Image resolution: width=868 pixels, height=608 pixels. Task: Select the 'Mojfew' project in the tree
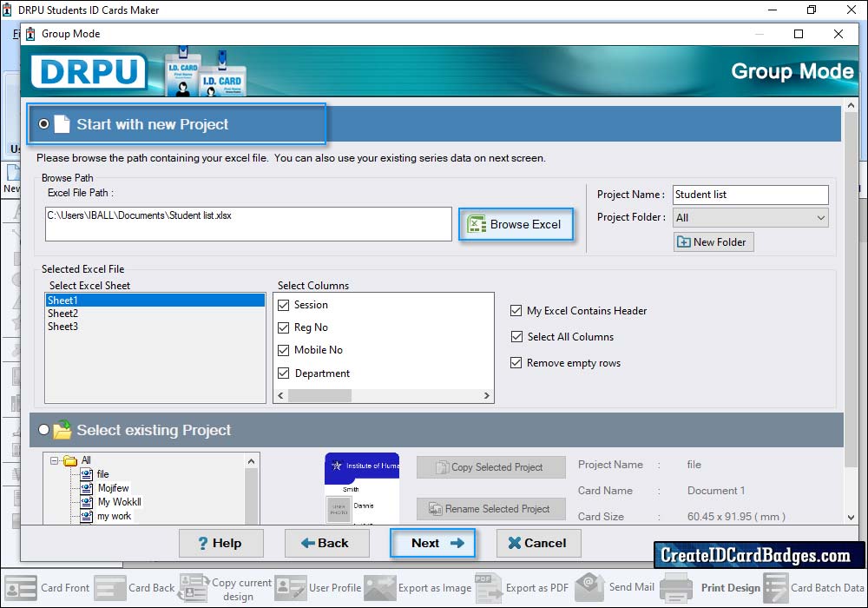[114, 488]
